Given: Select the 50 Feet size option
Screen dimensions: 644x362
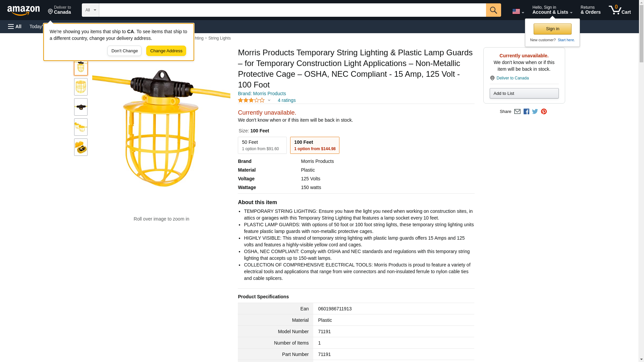Looking at the screenshot, I should pos(262,145).
